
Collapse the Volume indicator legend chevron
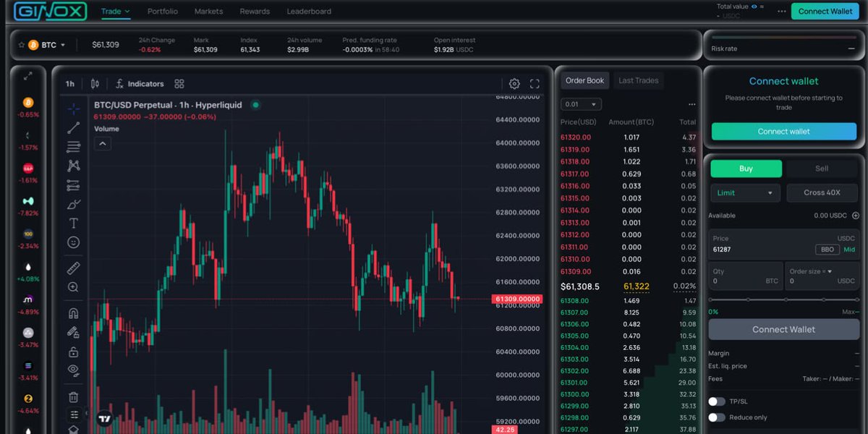tap(103, 144)
